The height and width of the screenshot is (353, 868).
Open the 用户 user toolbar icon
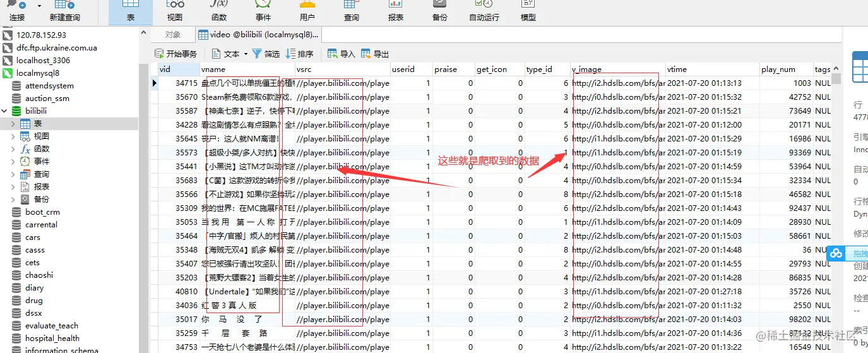[307, 11]
